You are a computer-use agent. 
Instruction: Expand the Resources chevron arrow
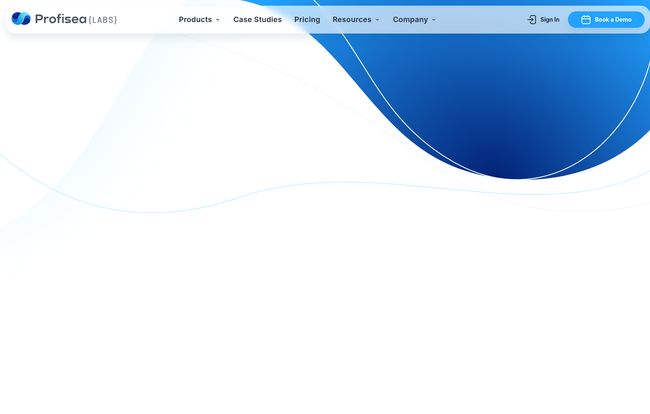coord(377,20)
